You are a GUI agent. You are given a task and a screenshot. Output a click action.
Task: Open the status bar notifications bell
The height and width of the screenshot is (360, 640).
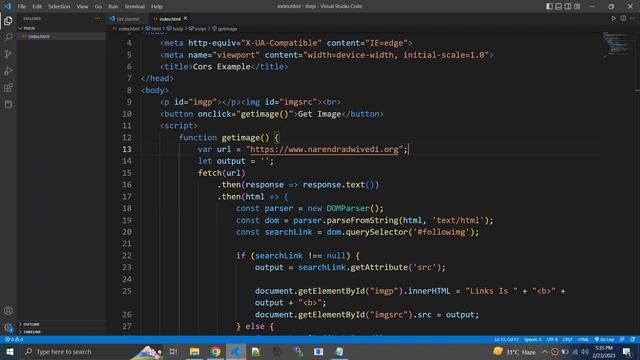coord(632,340)
